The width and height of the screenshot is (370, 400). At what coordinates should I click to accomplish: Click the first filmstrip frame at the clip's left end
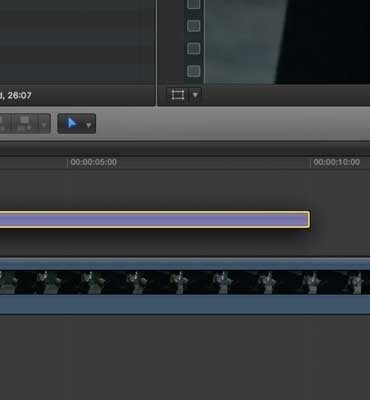pos(7,282)
